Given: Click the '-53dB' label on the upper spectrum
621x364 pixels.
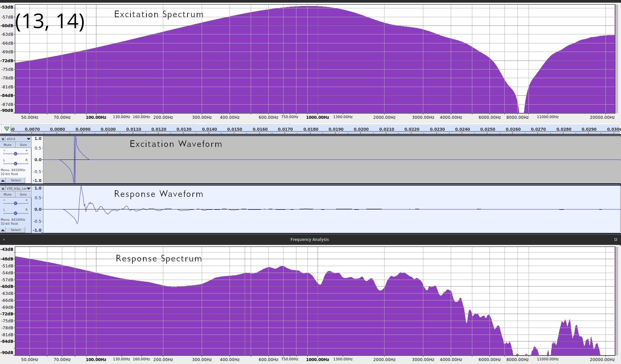Looking at the screenshot, I should 7,7.
